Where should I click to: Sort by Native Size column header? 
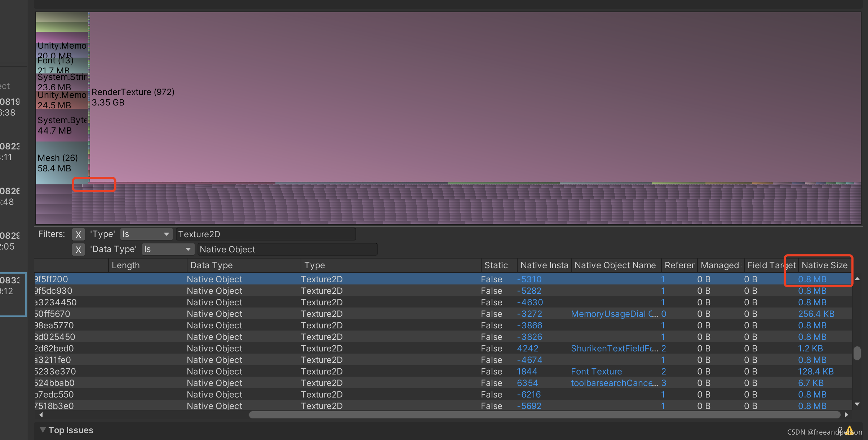[x=824, y=265]
